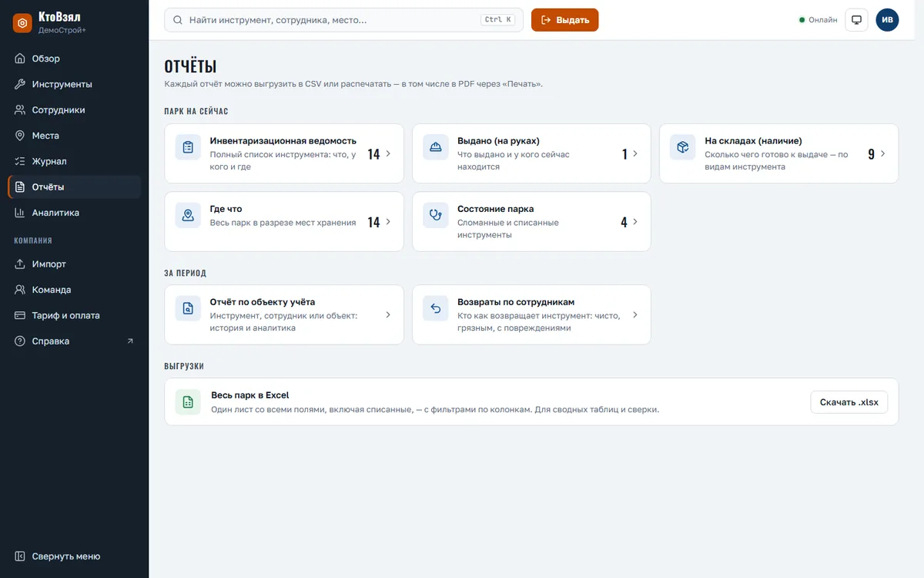The image size is (924, 578).
Task: Click the hard hat icon of Выдано
Action: click(436, 147)
